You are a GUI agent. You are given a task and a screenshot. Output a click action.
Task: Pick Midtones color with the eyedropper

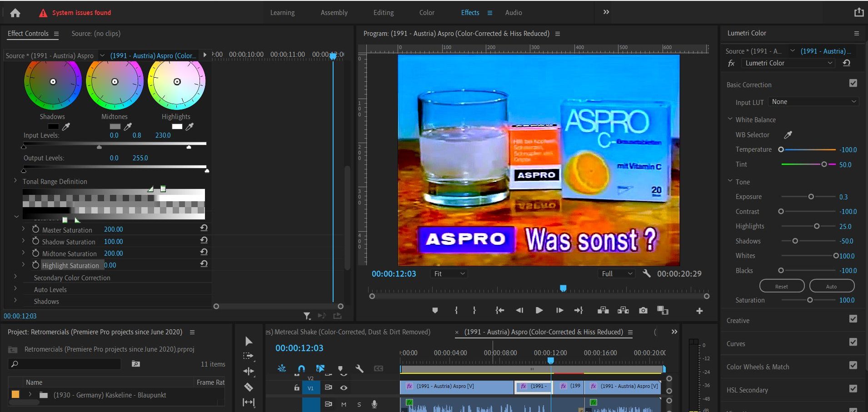128,127
